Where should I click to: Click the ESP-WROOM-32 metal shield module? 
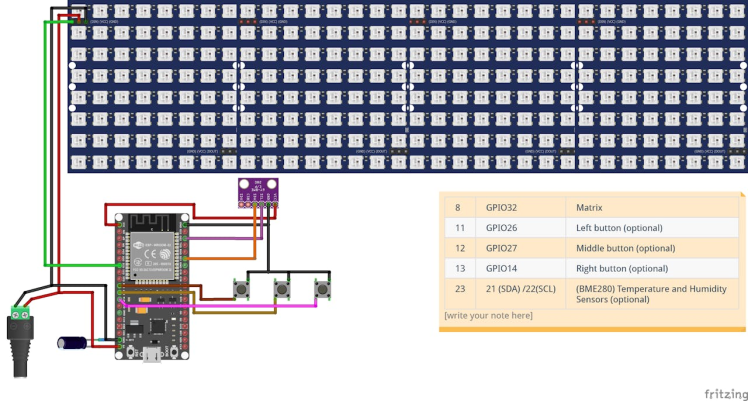click(152, 255)
